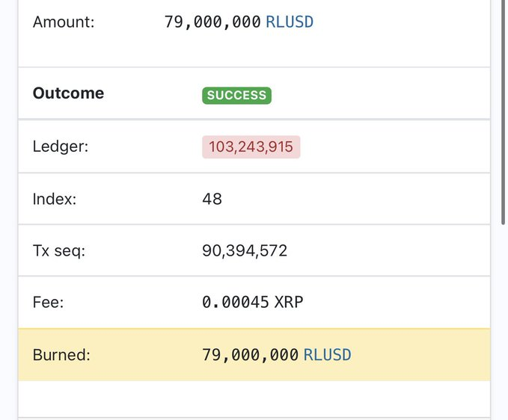The height and width of the screenshot is (420, 508).
Task: Click the green SUCCESS badge
Action: coord(236,95)
